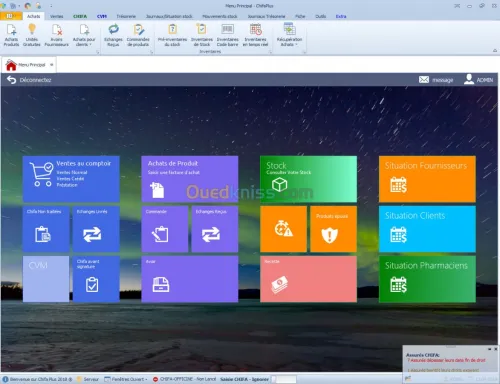Close the Menu Principal document tab
500x384 pixels.
(x=52, y=65)
